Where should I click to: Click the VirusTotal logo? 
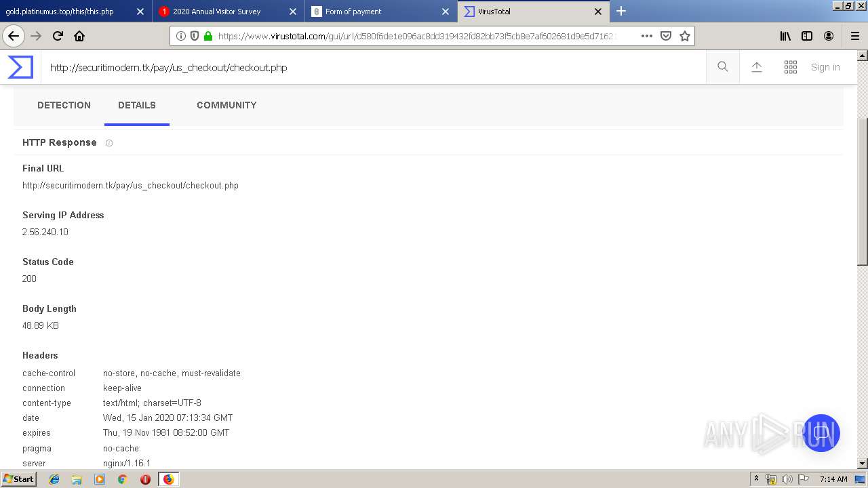[20, 67]
